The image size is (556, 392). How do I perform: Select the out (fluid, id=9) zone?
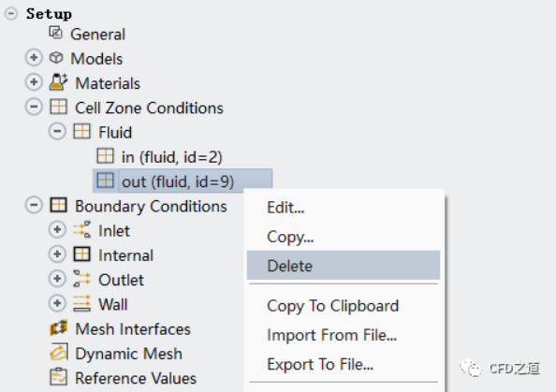pyautogui.click(x=183, y=181)
